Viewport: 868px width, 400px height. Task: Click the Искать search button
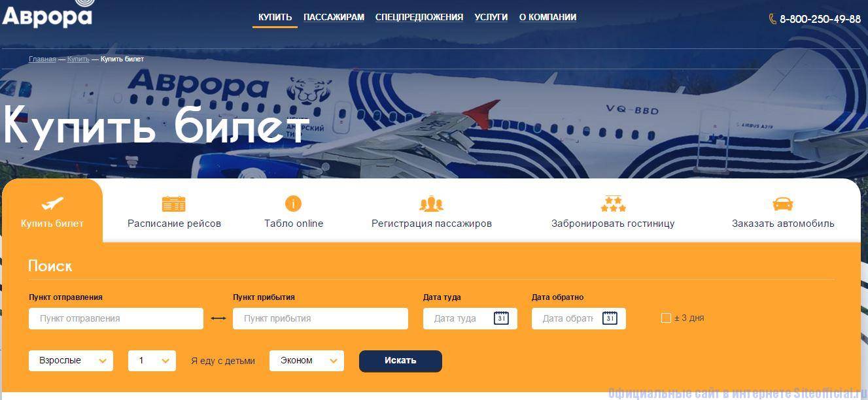point(400,361)
